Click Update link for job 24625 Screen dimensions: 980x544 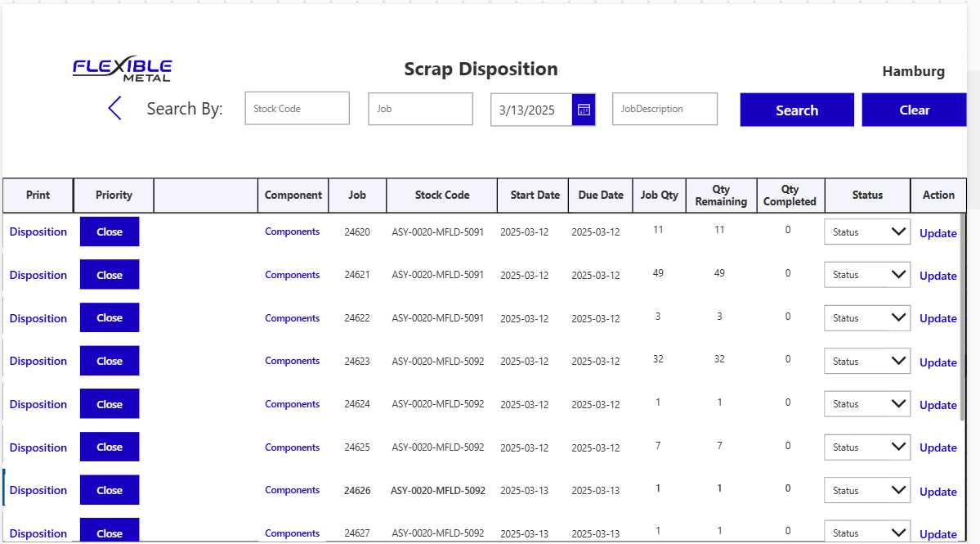tap(937, 448)
